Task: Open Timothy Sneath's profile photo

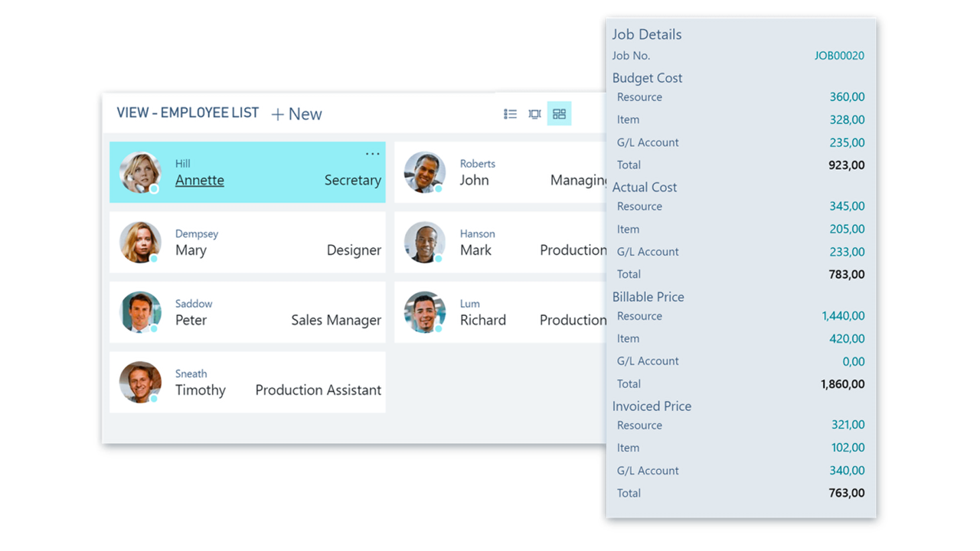Action: [140, 383]
